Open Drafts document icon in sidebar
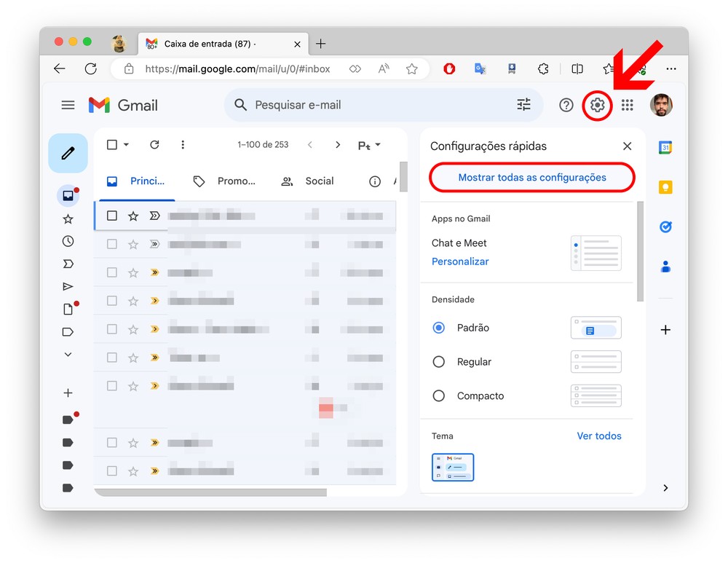Viewport: 728px width, 563px height. (x=68, y=309)
